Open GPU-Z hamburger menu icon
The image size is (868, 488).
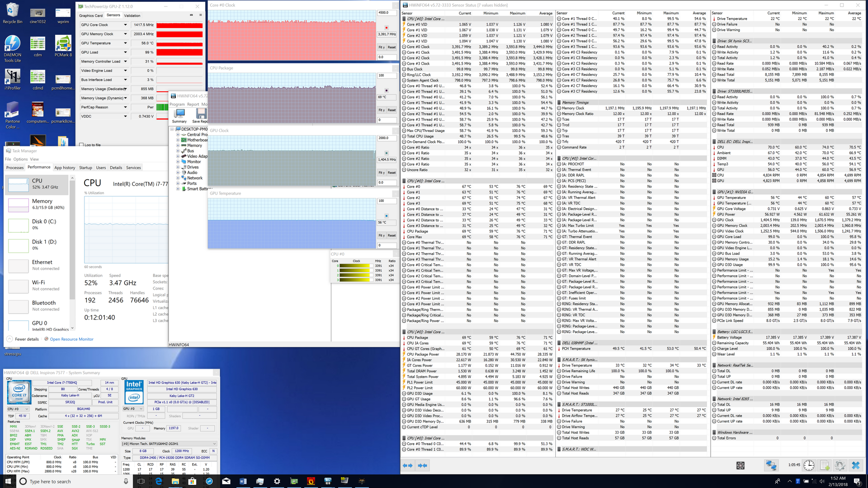click(x=200, y=15)
